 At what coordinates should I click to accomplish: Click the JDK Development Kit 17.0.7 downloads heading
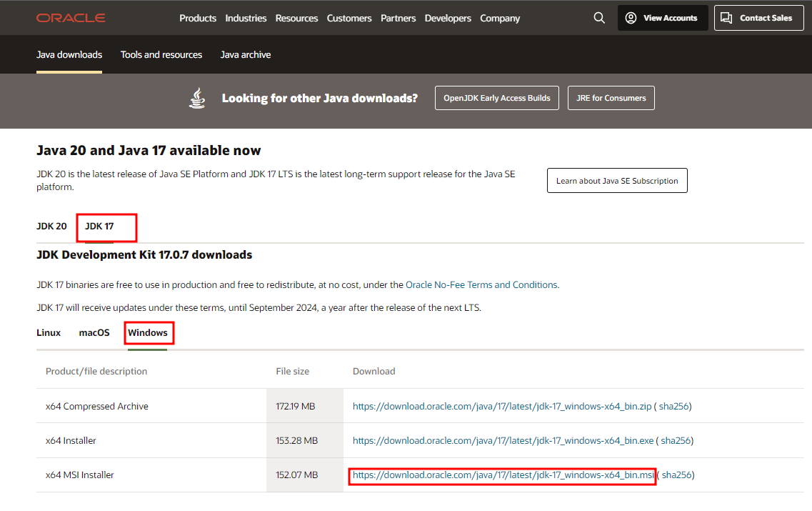point(144,254)
